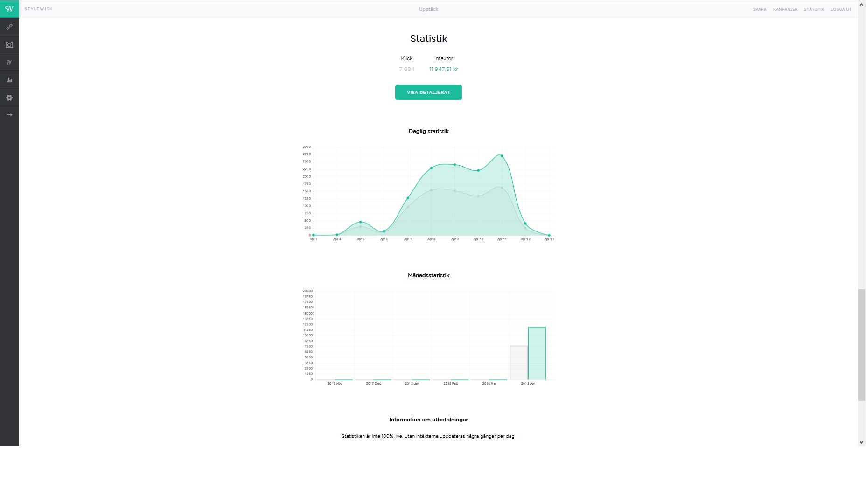Click LOGGA UT to sign out
Screen dimensions: 866x504
click(x=841, y=9)
